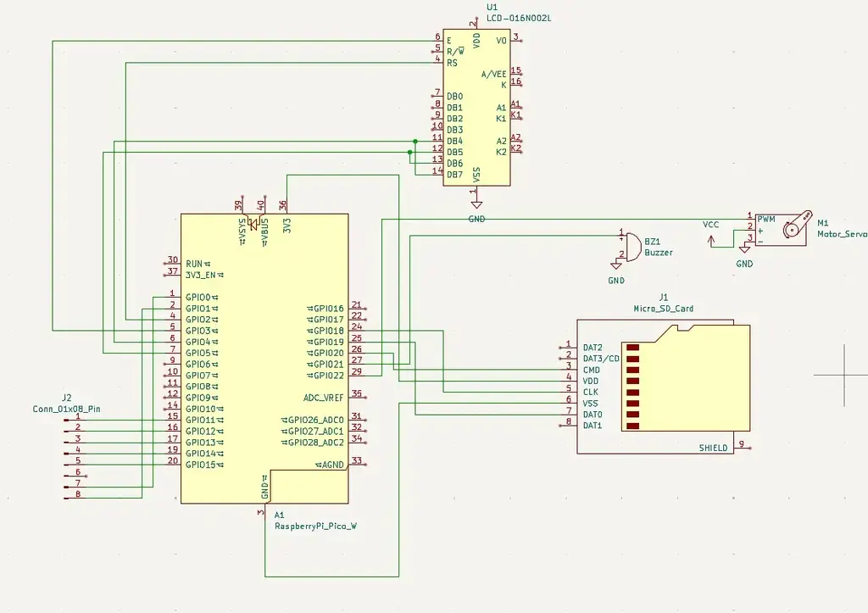Viewport: 868px width, 613px height.
Task: Select the J1 reference label
Action: click(x=663, y=298)
